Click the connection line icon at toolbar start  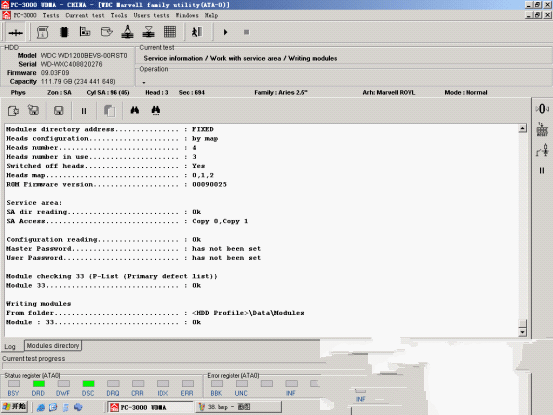pos(16,32)
